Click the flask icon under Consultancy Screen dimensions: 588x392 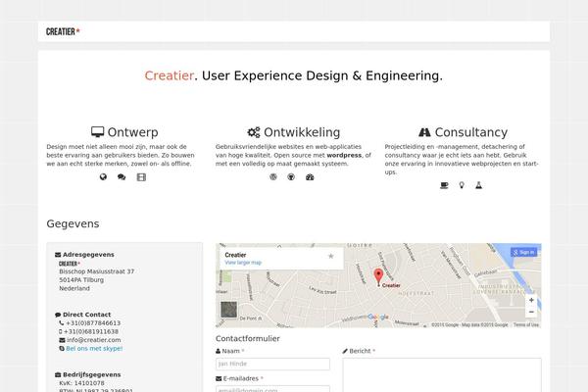coord(479,185)
